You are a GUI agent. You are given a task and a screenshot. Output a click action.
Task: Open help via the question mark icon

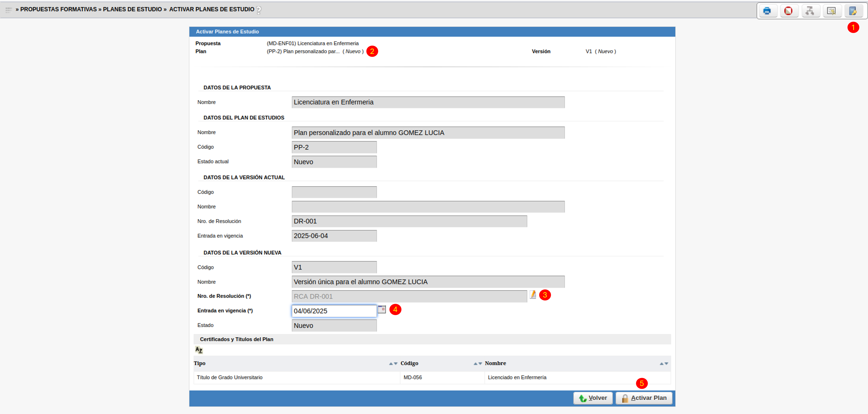pos(259,10)
